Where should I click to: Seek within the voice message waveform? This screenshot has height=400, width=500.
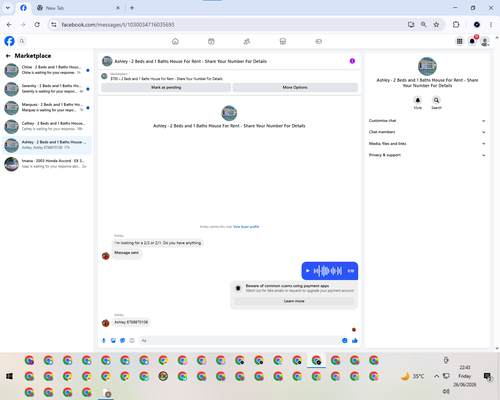pyautogui.click(x=328, y=271)
